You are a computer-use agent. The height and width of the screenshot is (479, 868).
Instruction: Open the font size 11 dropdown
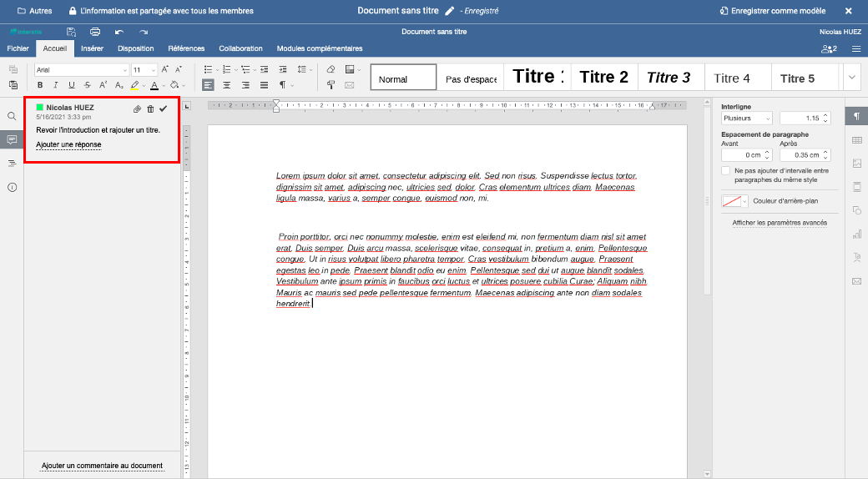point(154,70)
